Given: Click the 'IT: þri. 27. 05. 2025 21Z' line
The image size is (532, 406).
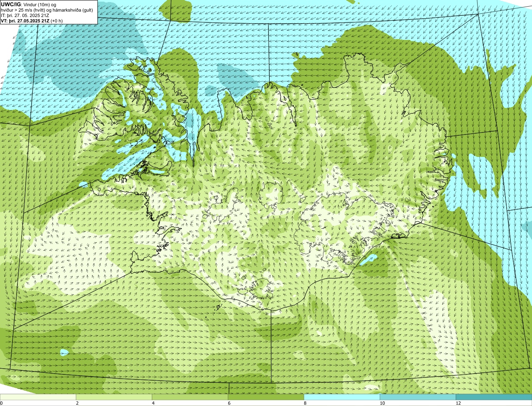Looking at the screenshot, I should click(25, 15).
